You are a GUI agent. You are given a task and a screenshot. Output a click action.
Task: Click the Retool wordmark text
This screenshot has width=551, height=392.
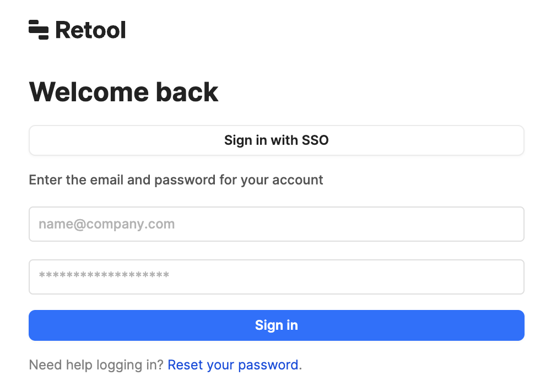point(91,30)
